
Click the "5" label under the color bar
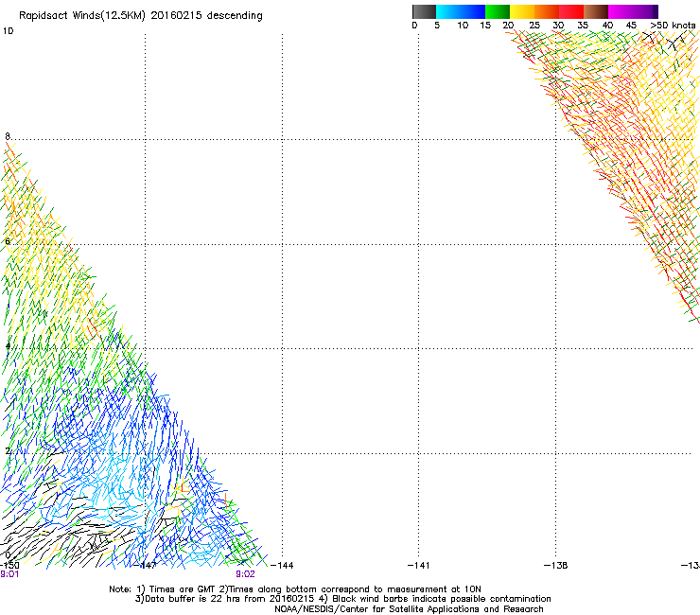click(x=437, y=26)
